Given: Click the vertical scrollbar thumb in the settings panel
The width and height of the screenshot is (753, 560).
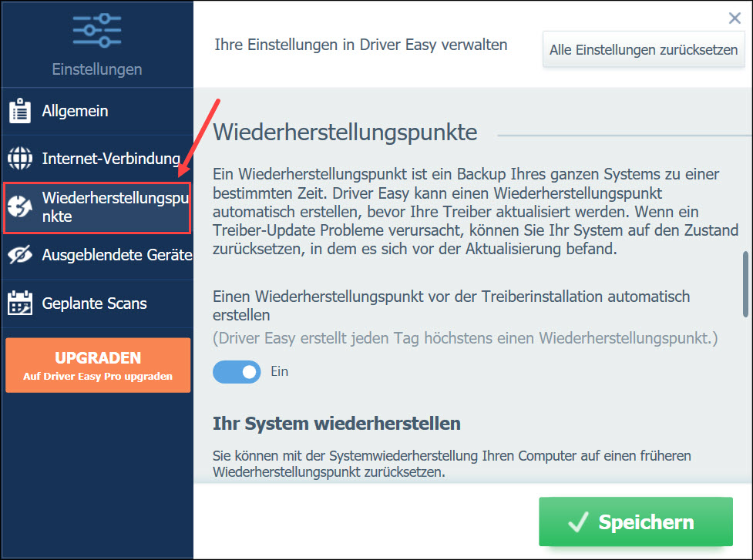Looking at the screenshot, I should [745, 283].
